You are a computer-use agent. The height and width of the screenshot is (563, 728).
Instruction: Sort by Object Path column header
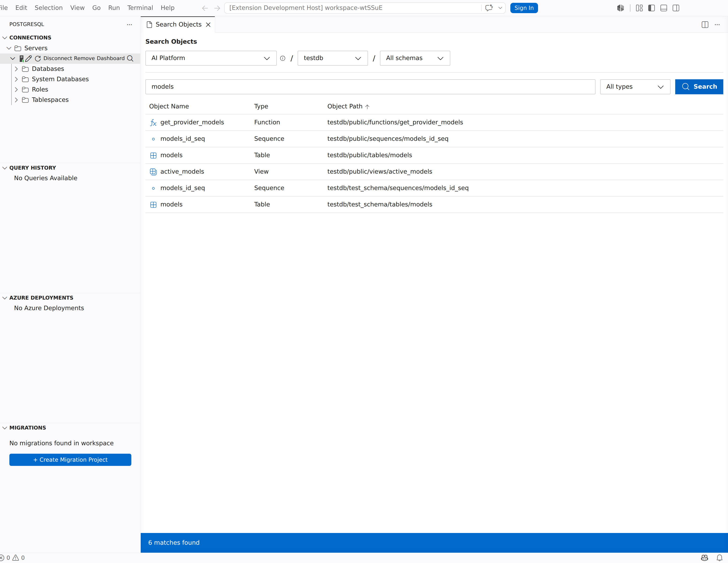click(x=348, y=106)
